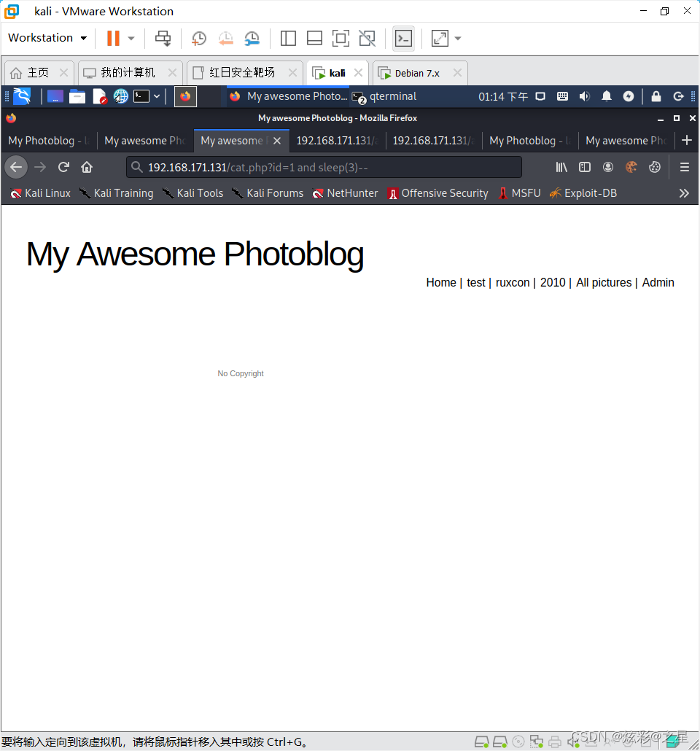
Task: Open the Kali Tools bookmark
Action: (192, 193)
